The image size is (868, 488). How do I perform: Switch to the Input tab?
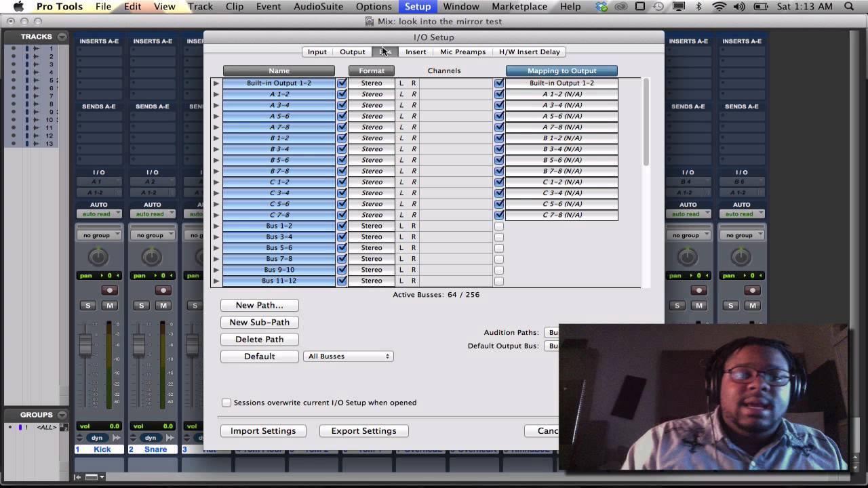(x=317, y=52)
